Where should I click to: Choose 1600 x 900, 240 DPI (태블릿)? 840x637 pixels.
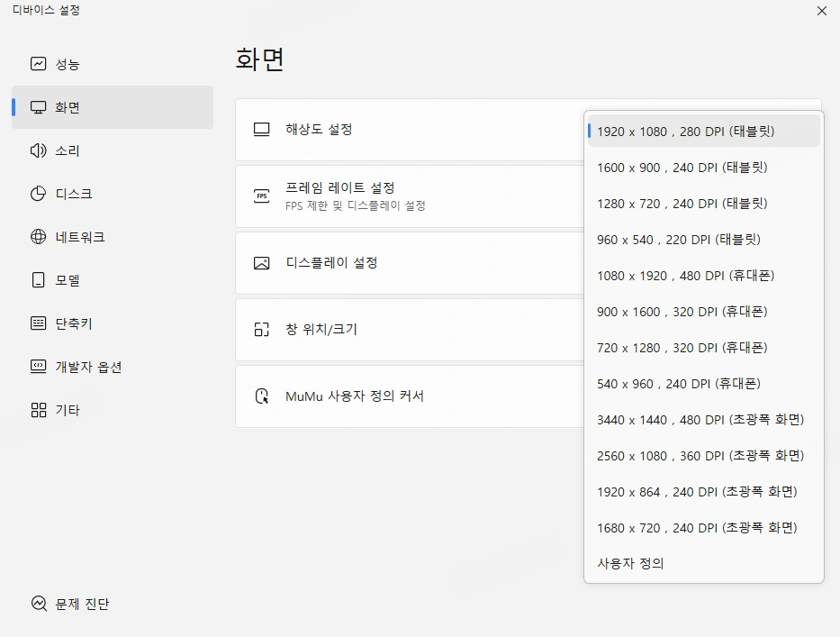(x=704, y=168)
